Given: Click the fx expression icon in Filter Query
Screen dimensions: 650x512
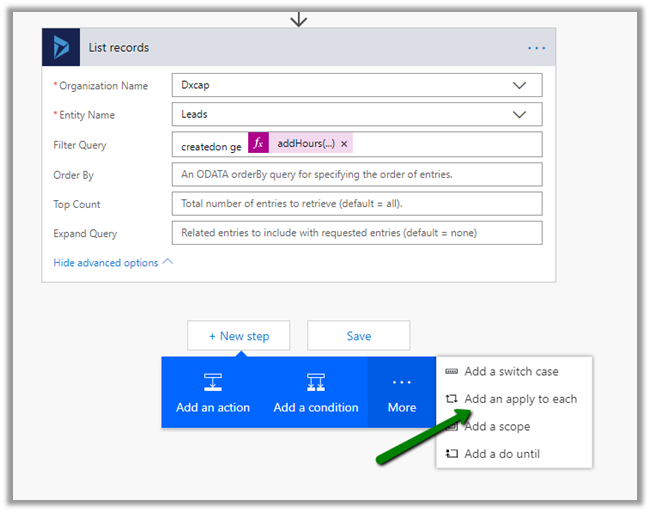Looking at the screenshot, I should coord(258,144).
